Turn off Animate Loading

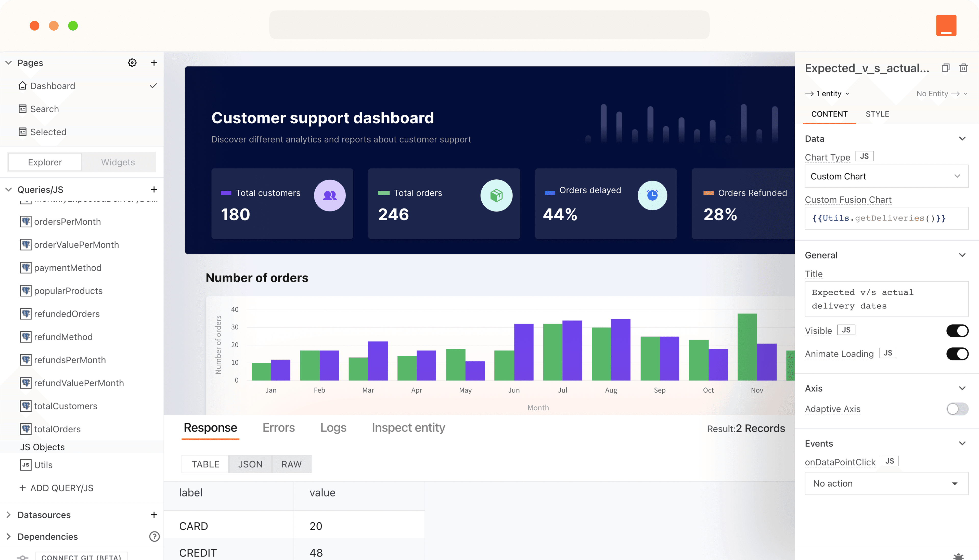958,354
